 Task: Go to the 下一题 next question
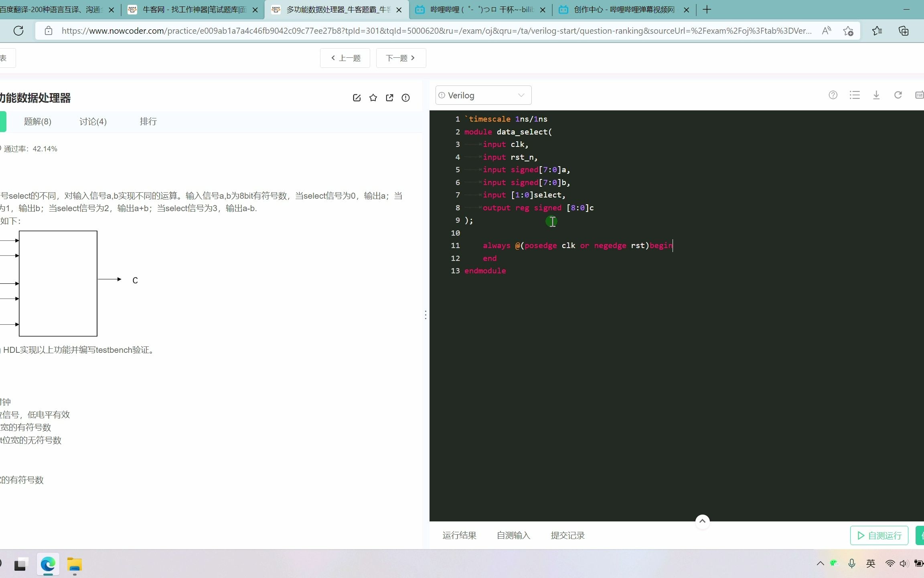pos(401,58)
